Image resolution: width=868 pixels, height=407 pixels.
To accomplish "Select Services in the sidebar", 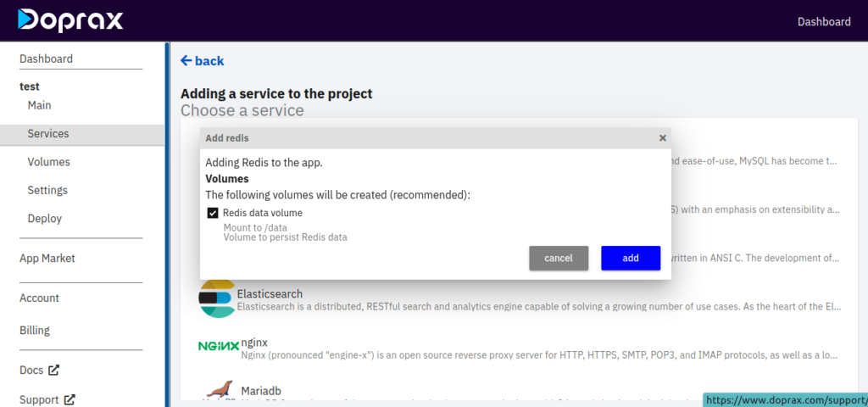I will coord(82,134).
